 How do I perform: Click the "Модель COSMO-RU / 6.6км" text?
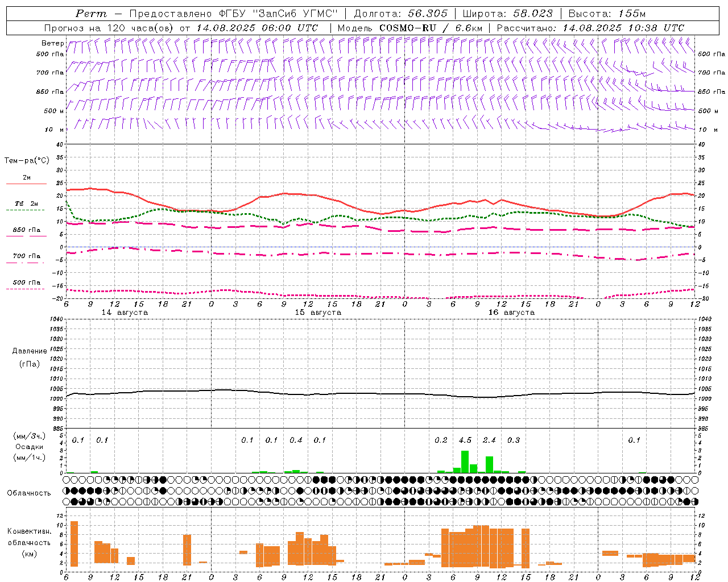pos(410,28)
